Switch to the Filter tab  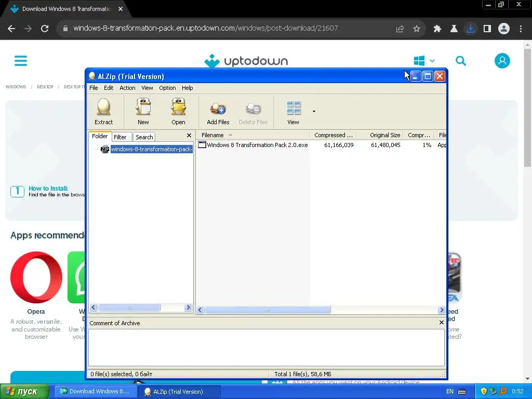coord(120,137)
